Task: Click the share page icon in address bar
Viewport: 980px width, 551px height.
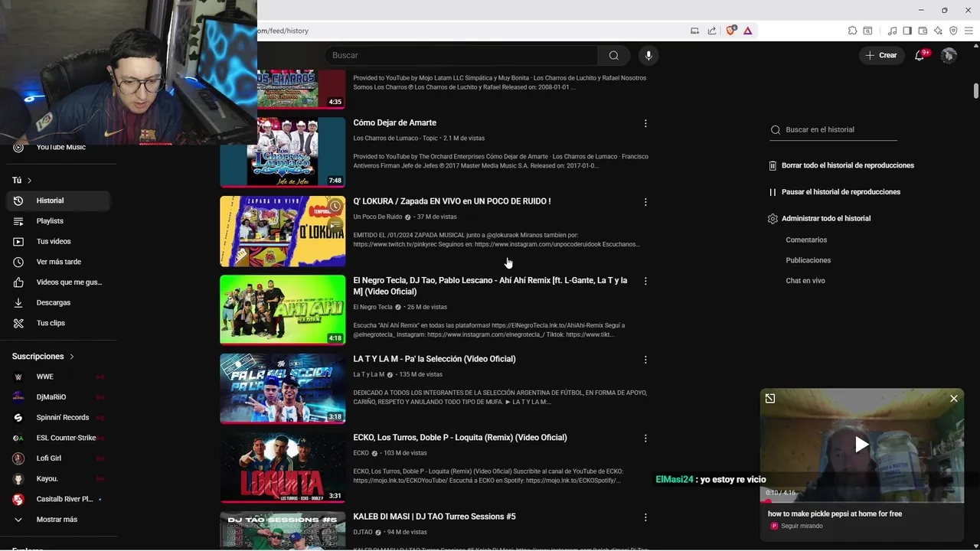Action: click(712, 31)
